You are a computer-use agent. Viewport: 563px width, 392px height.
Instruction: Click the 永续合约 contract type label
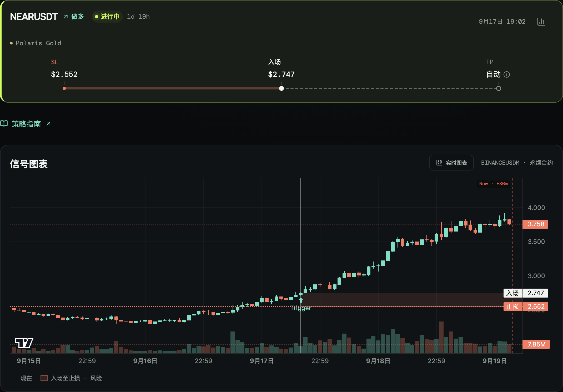pos(541,163)
